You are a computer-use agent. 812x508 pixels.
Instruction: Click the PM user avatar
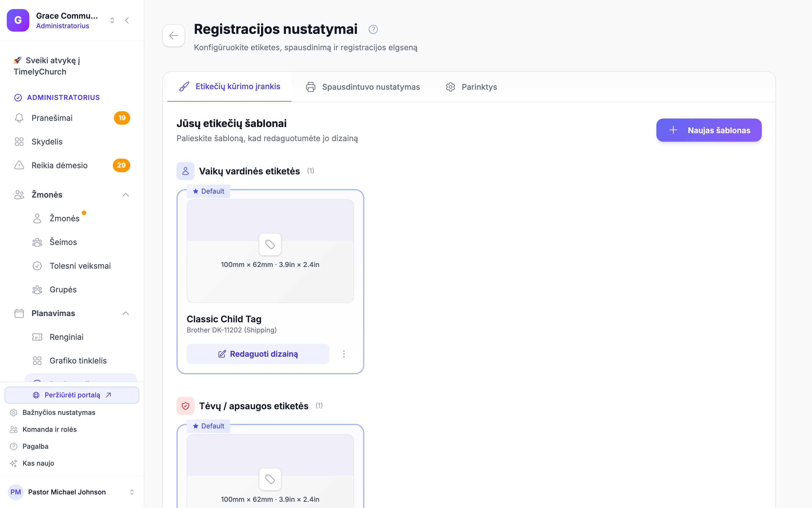pos(16,492)
